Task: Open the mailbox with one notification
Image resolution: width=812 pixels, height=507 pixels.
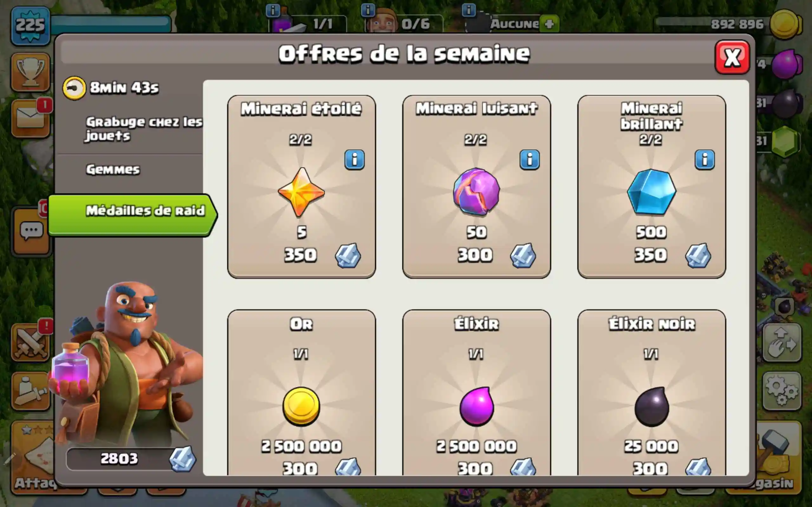Action: pos(30,118)
